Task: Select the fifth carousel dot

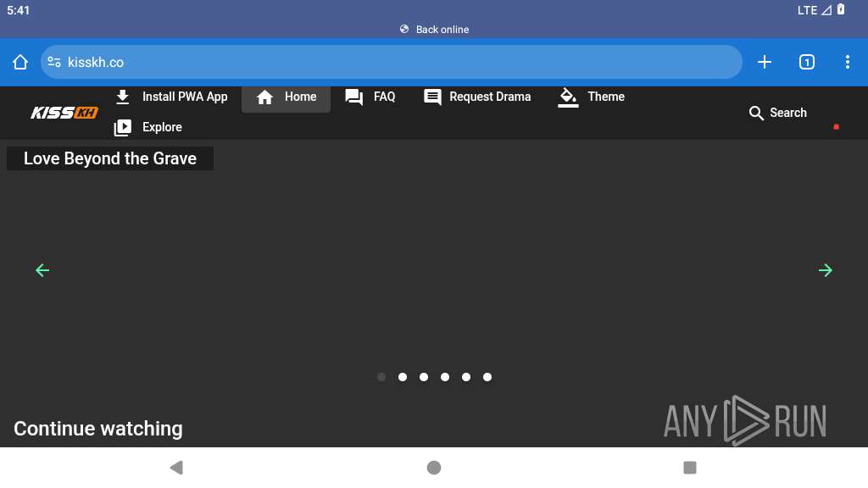Action: [x=466, y=377]
